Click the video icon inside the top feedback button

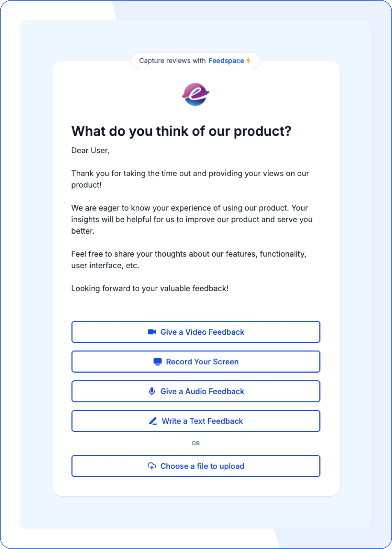(152, 332)
